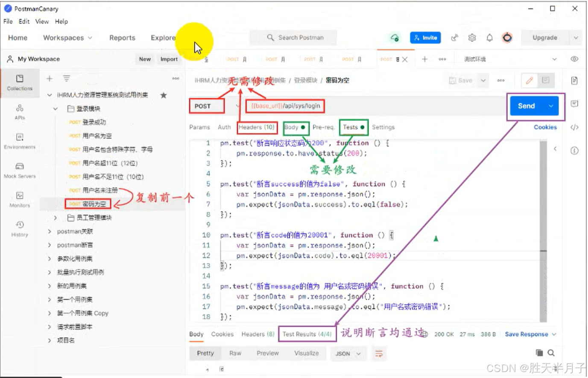Open the Help menu

61,21
